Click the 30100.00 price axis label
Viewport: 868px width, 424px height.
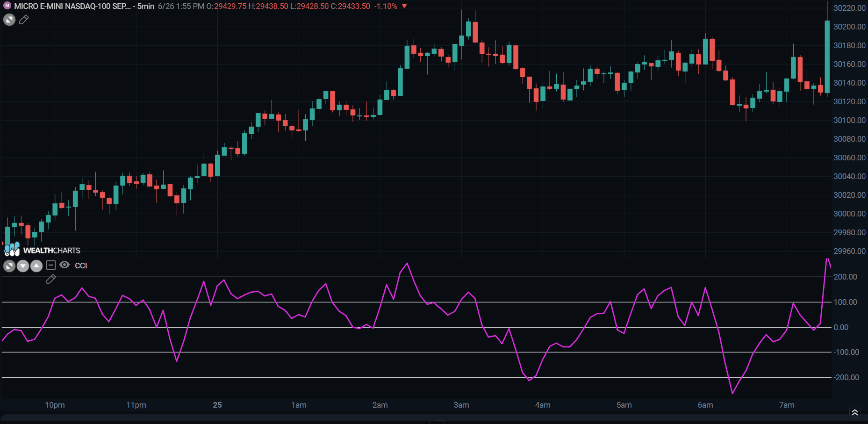[849, 120]
